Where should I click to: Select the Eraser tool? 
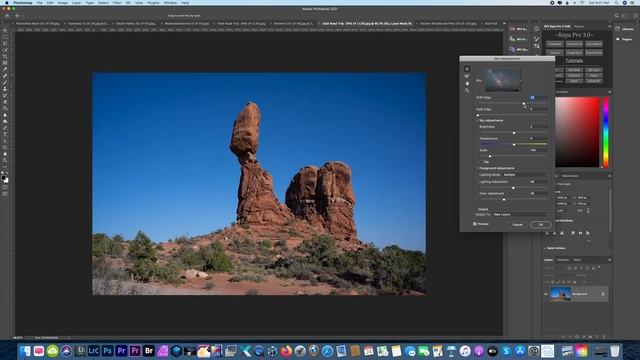tap(5, 102)
